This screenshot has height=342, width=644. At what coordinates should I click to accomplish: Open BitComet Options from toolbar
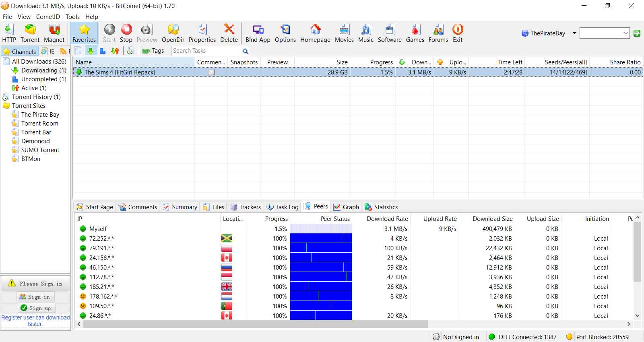click(x=285, y=33)
